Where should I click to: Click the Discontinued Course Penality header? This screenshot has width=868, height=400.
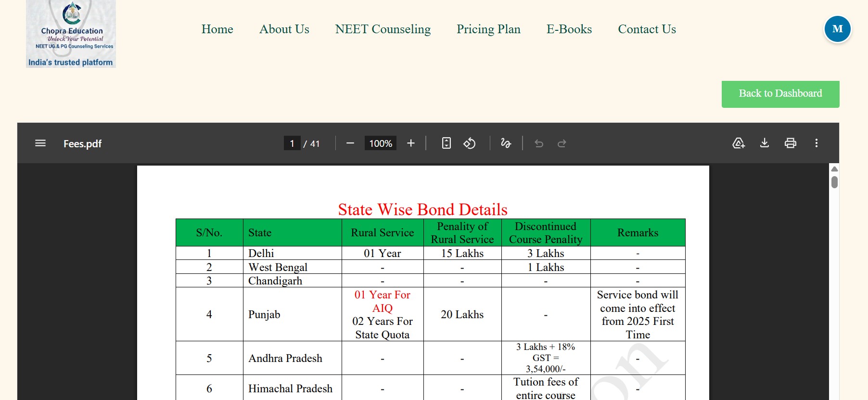[x=546, y=233]
